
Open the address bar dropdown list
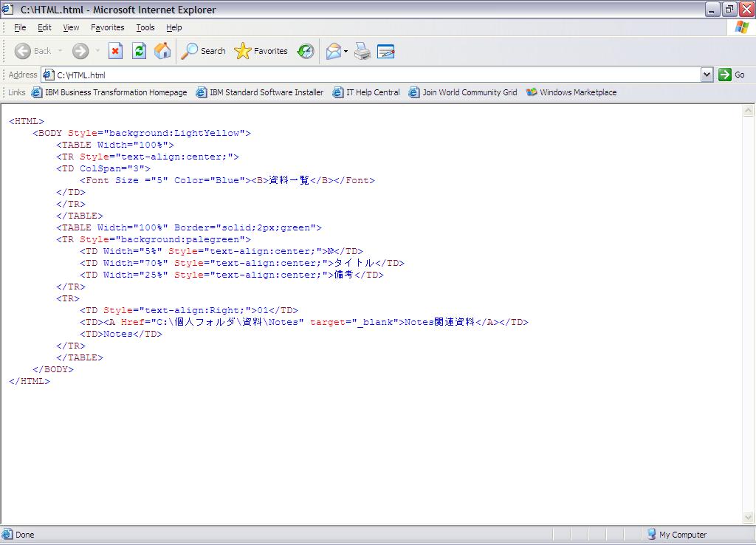click(707, 75)
